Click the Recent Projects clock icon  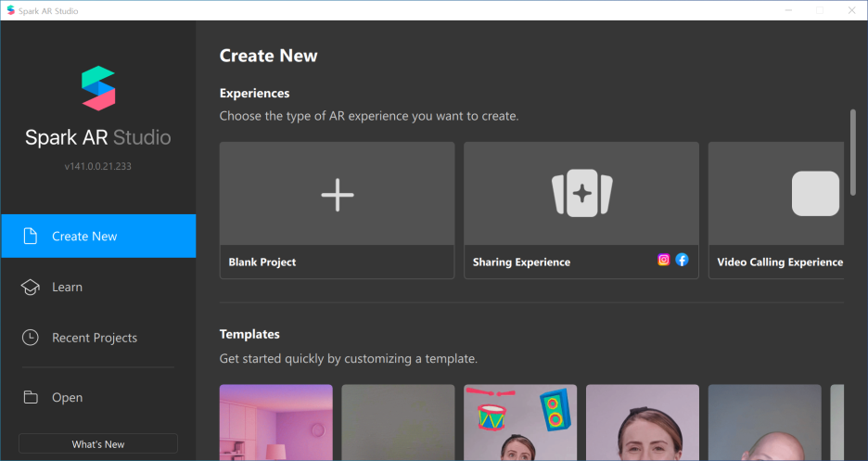click(x=31, y=338)
